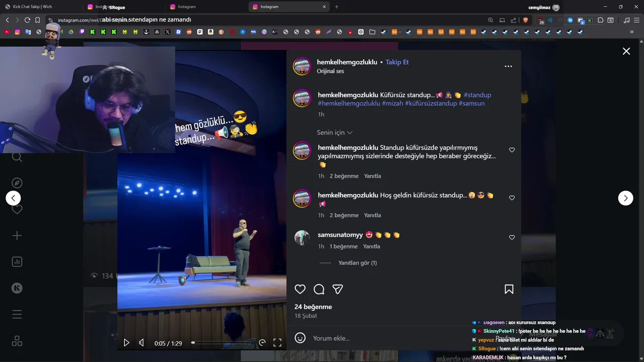Viewport: 644px width, 362px height.
Task: Go back in browser history
Action: coord(7,20)
